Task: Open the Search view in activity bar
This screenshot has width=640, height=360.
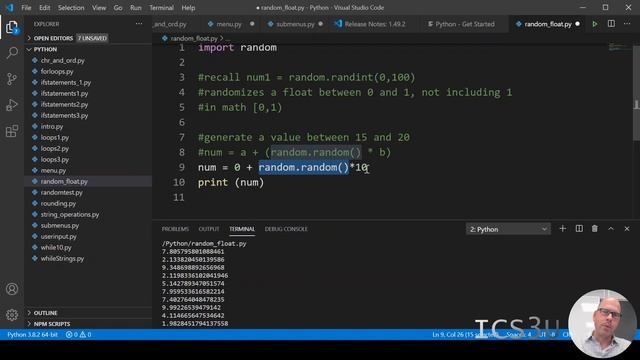Action: pyautogui.click(x=12, y=53)
